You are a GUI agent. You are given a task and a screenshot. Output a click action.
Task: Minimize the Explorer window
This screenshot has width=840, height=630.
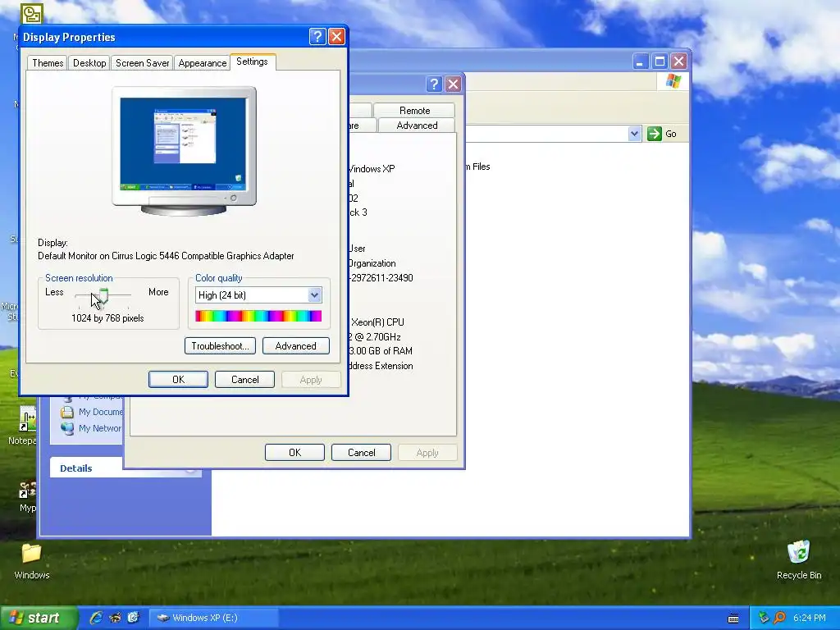pos(640,61)
